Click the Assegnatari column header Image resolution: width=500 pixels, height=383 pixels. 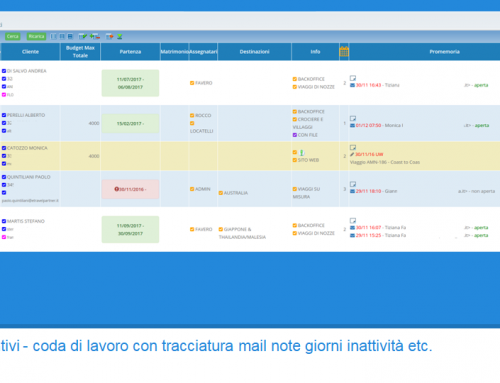coord(203,52)
